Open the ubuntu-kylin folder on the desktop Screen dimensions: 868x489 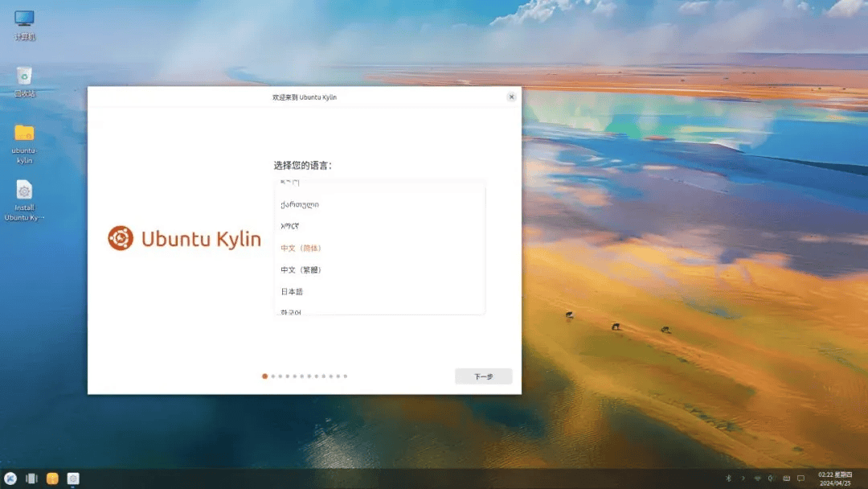(x=24, y=134)
